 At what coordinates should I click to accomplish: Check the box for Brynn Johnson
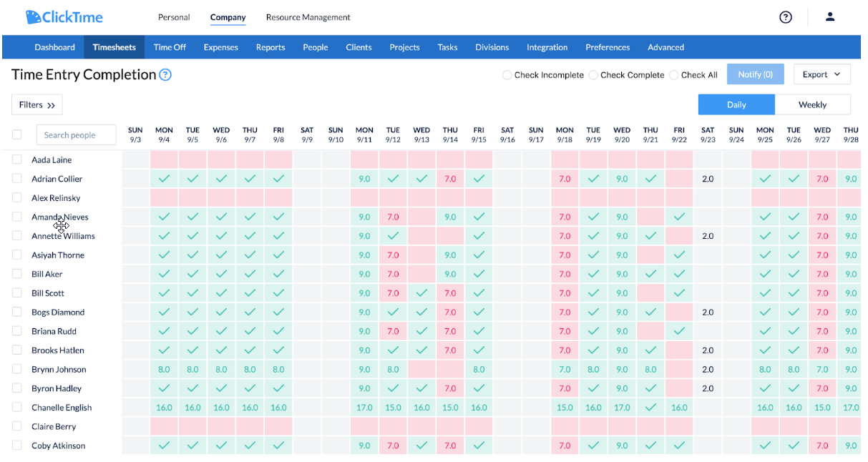point(17,369)
